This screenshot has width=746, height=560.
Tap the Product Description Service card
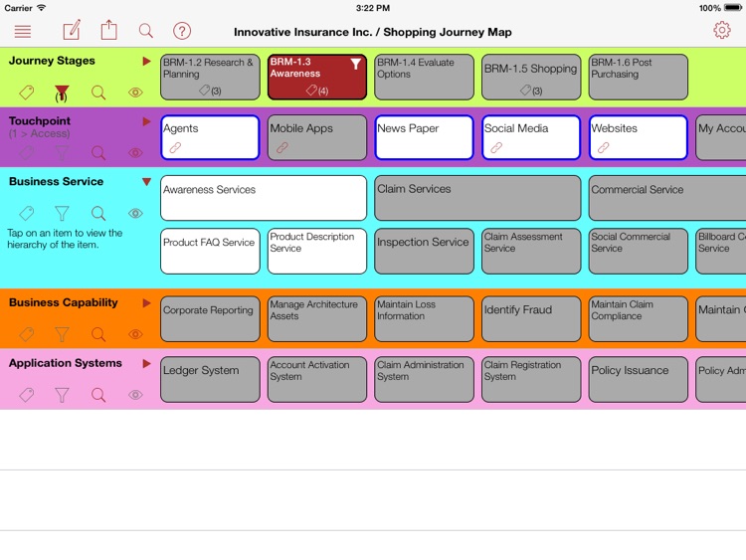click(317, 252)
